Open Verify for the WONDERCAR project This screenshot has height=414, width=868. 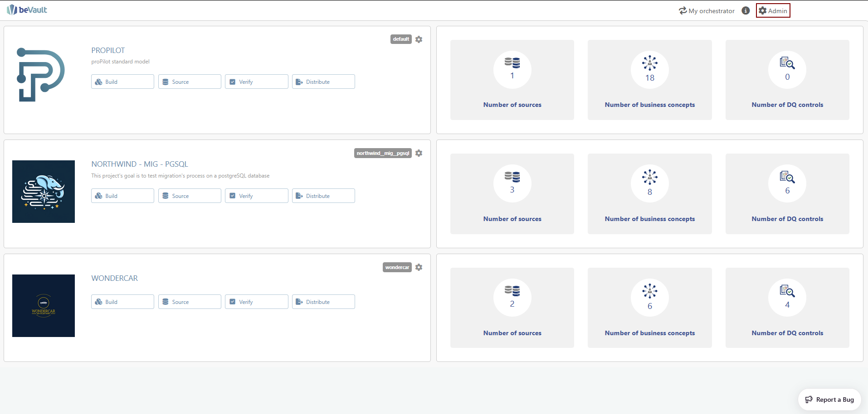[x=256, y=302]
